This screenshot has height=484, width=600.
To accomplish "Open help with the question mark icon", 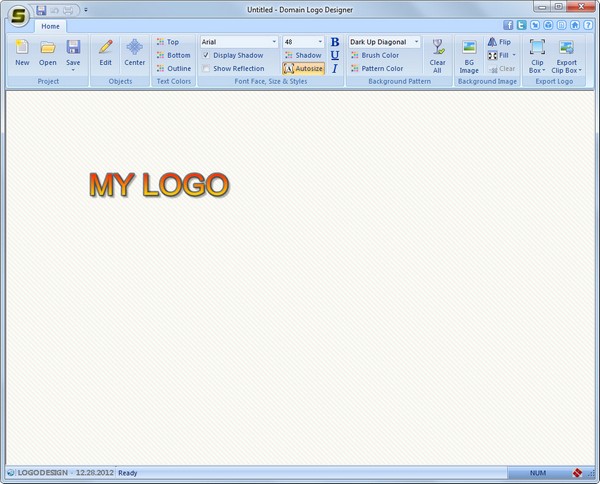I will [588, 25].
